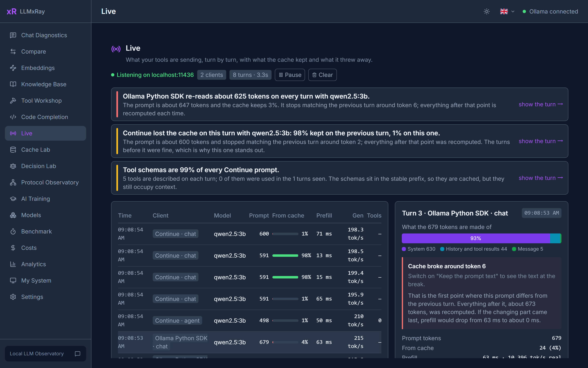Click the Benchmark stopwatch icon
This screenshot has width=588, height=368.
pos(13,231)
